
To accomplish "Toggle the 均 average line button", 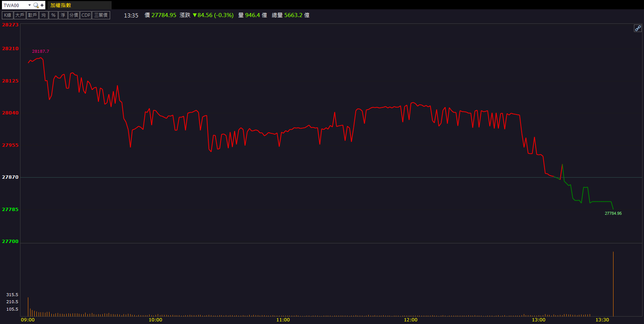I will (x=44, y=15).
